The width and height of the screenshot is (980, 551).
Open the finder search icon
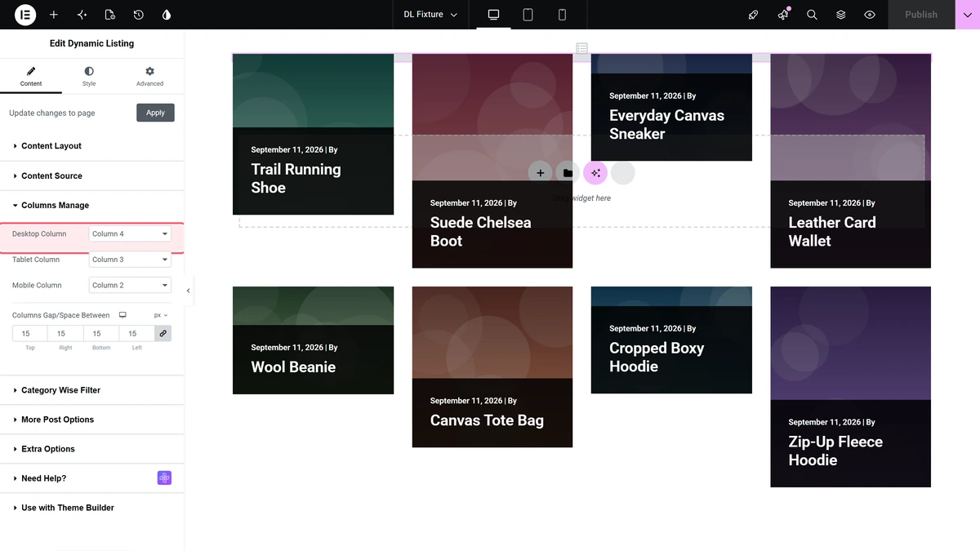tap(812, 15)
